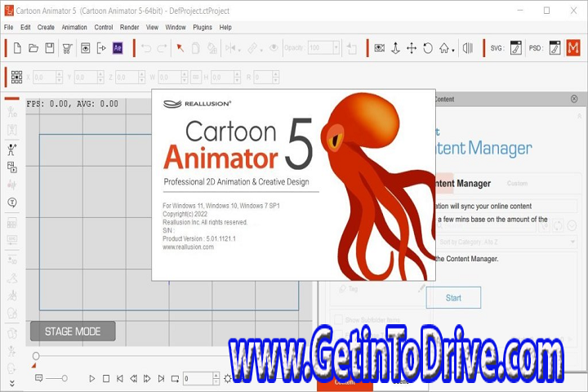Click the audio waveform icon in sidebar
The width and height of the screenshot is (588, 392).
tap(11, 185)
